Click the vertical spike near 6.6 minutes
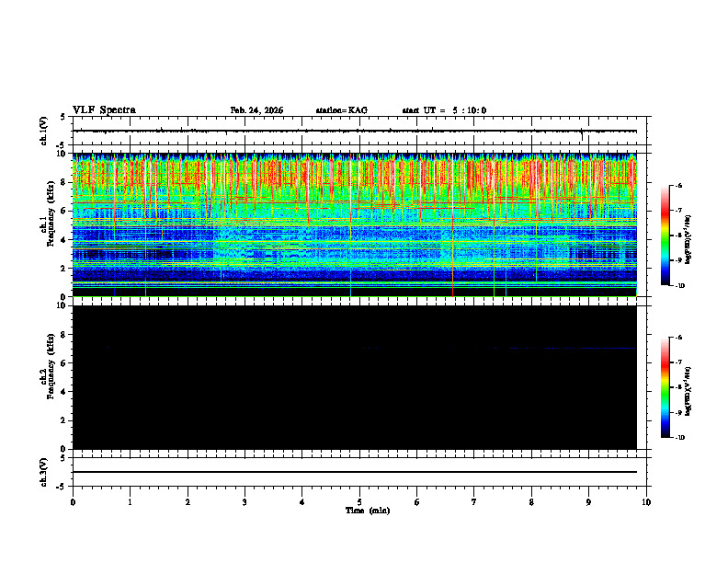Viewport: 728px width, 563px height. coord(452,224)
